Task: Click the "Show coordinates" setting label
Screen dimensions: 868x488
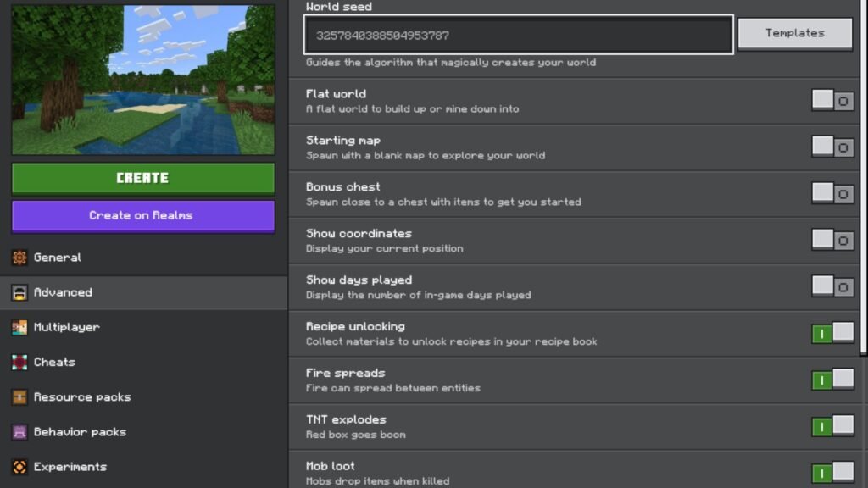Action: coord(359,234)
